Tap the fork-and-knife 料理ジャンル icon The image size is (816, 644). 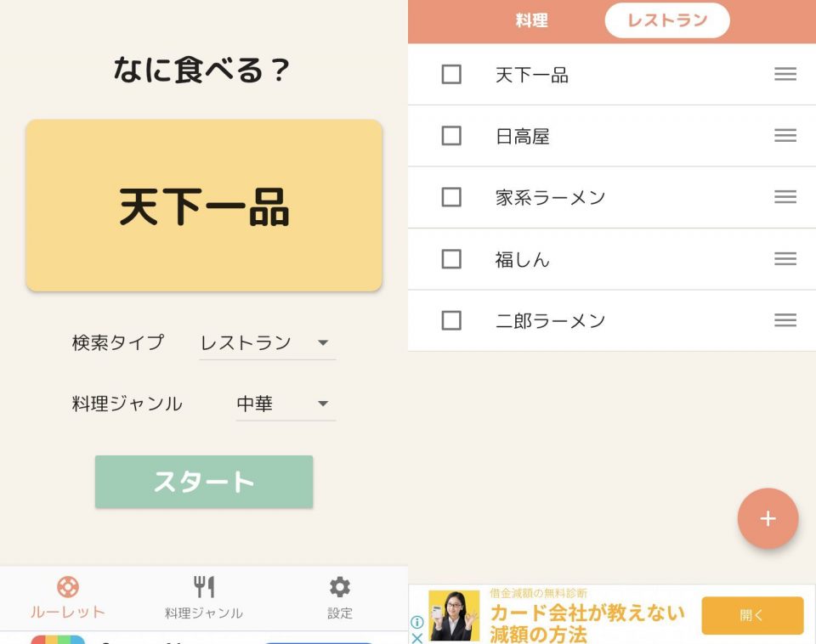click(202, 586)
